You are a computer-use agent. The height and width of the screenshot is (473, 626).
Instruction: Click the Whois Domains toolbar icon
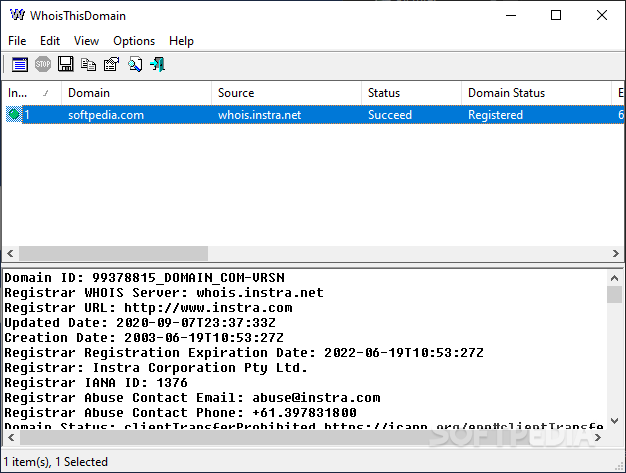[20, 64]
